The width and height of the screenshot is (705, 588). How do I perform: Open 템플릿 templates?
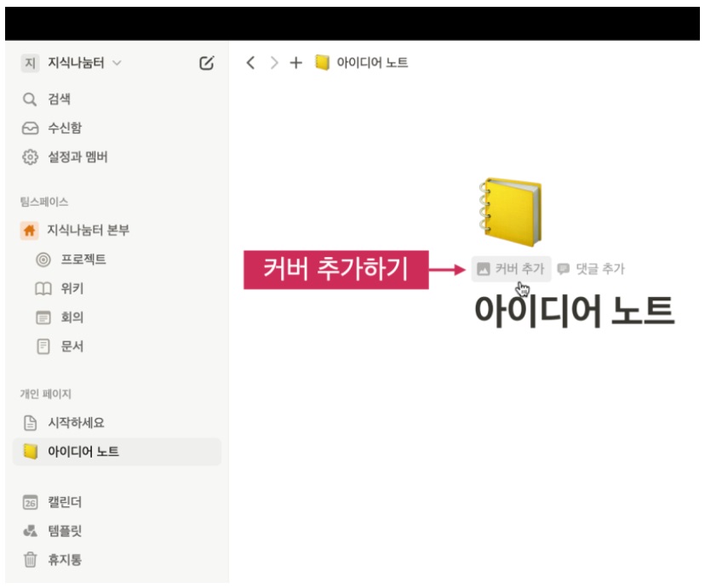point(65,531)
